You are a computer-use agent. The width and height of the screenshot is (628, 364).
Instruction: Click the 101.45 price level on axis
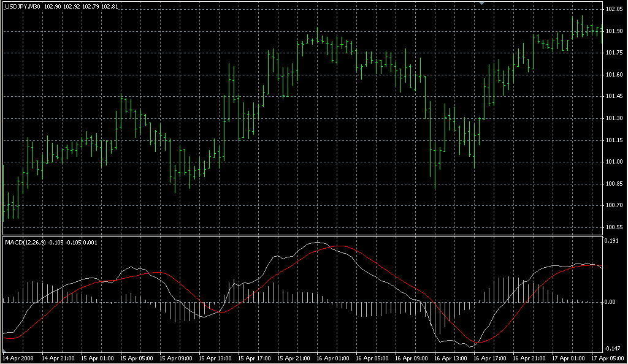click(615, 96)
